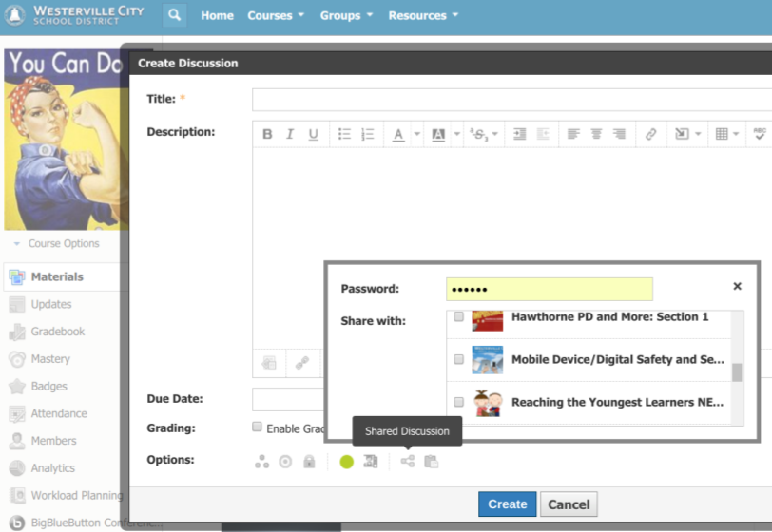Run the ABC spell check
Viewport: 772px width, 532px height.
[760, 133]
